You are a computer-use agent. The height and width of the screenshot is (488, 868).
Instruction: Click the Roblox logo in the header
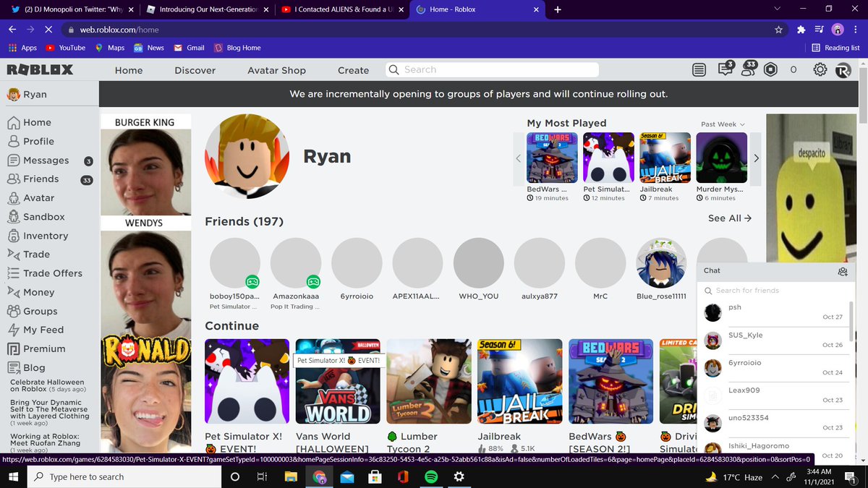[x=41, y=70]
